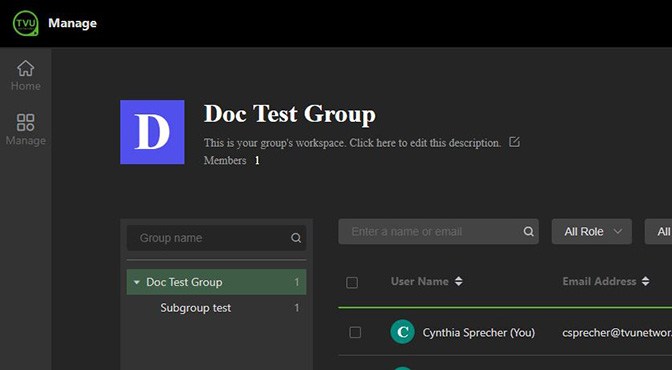
Task: Collapse the Doc Test Group tree arrow
Action: click(x=137, y=282)
